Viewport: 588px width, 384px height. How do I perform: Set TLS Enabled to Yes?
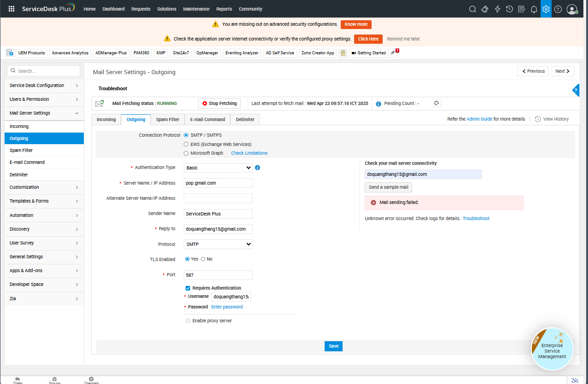click(187, 259)
